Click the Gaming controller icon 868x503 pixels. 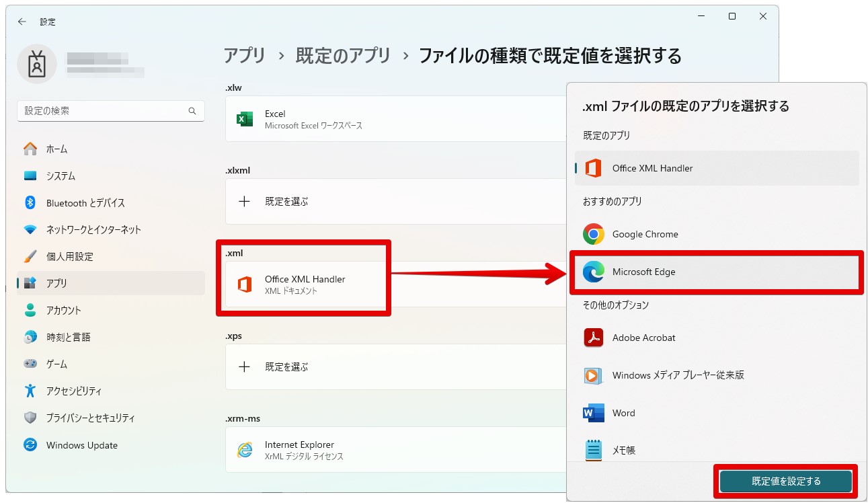tap(30, 364)
